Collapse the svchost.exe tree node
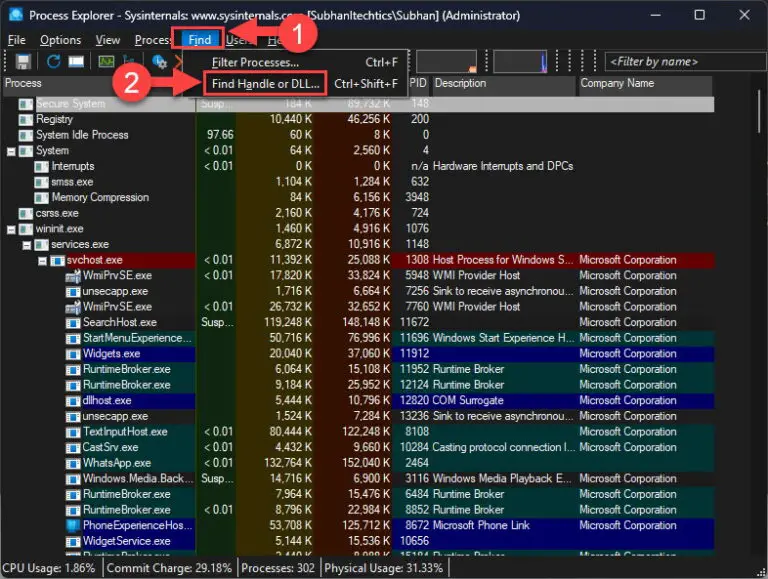This screenshot has height=579, width=768. (42, 261)
